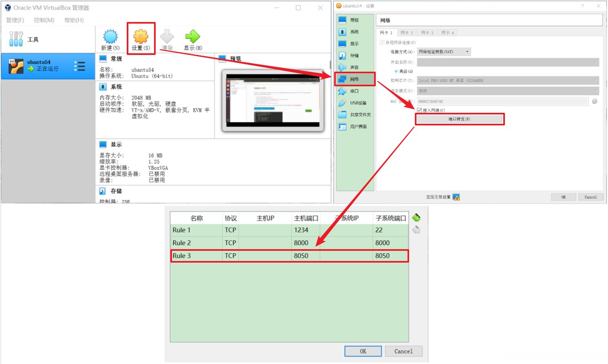Open the promiscuous mode 拒绝 dropdown
Image resolution: width=608 pixels, height=364 pixels.
[508, 91]
